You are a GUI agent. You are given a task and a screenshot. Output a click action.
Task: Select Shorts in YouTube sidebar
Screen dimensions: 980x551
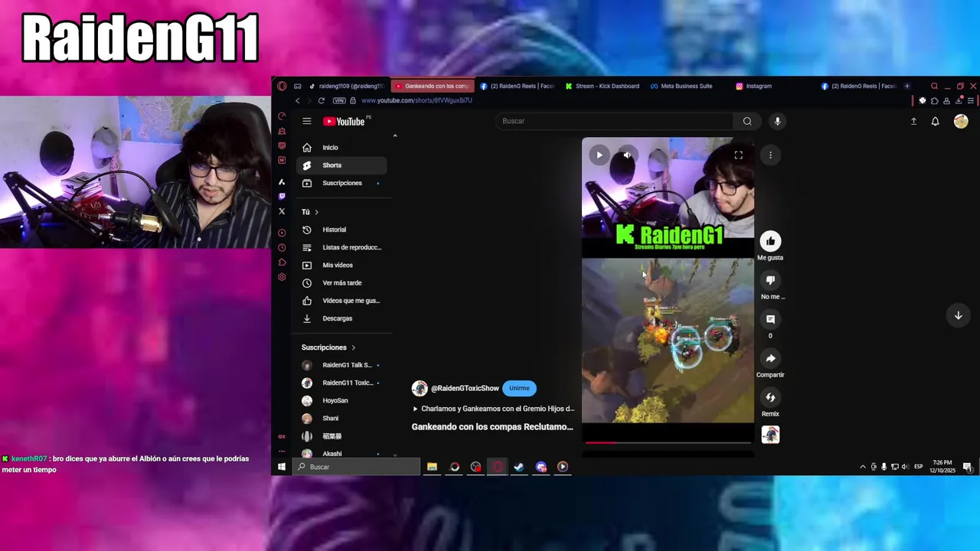pos(340,165)
